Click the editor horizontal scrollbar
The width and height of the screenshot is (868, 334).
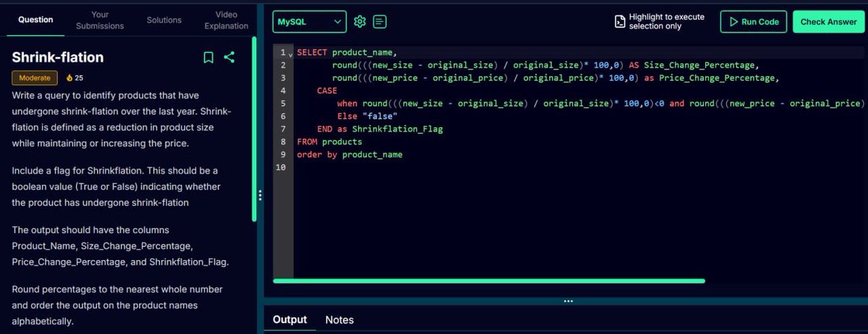click(489, 281)
